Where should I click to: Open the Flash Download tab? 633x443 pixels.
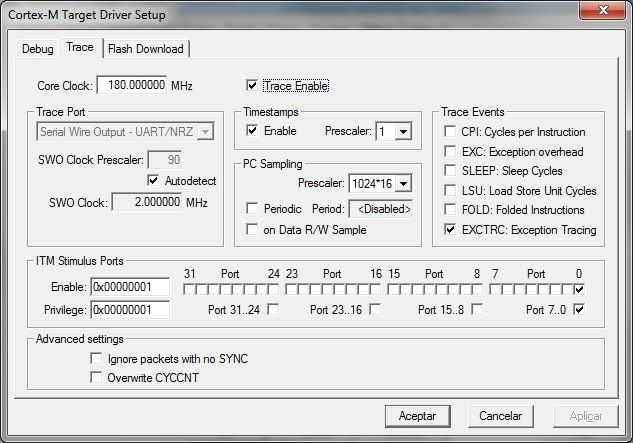coord(146,49)
